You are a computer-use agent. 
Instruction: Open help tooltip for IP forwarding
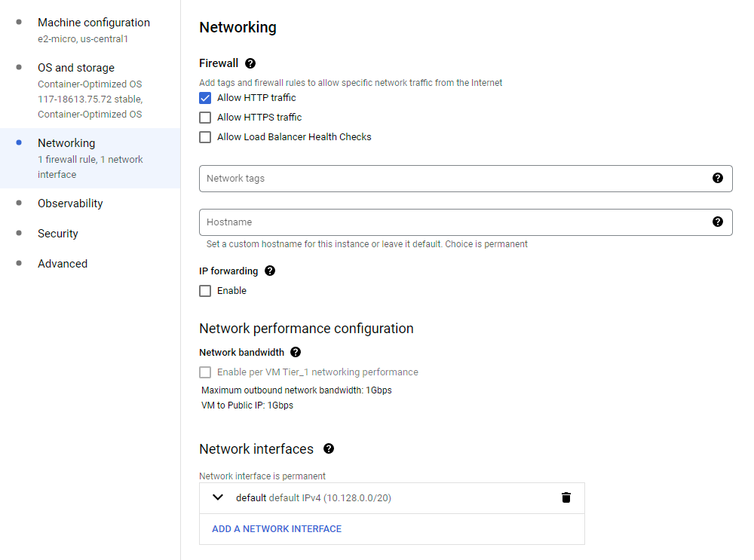[270, 271]
